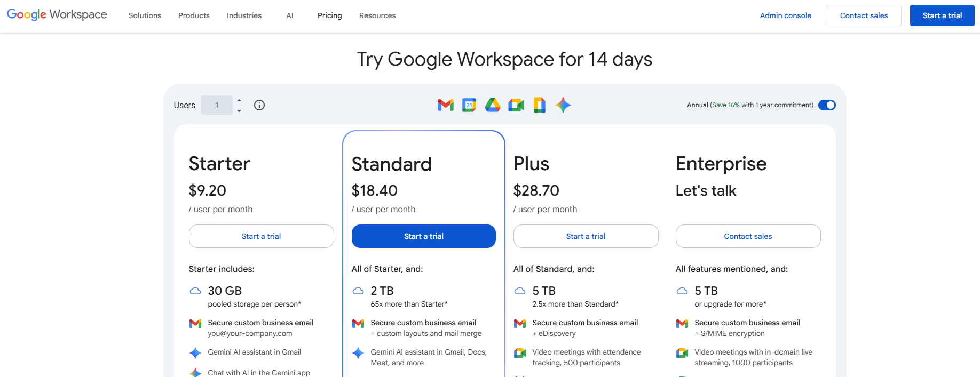Click the cloud icon in the Plus plan
Screen dimensions: 980x377
coord(520,291)
